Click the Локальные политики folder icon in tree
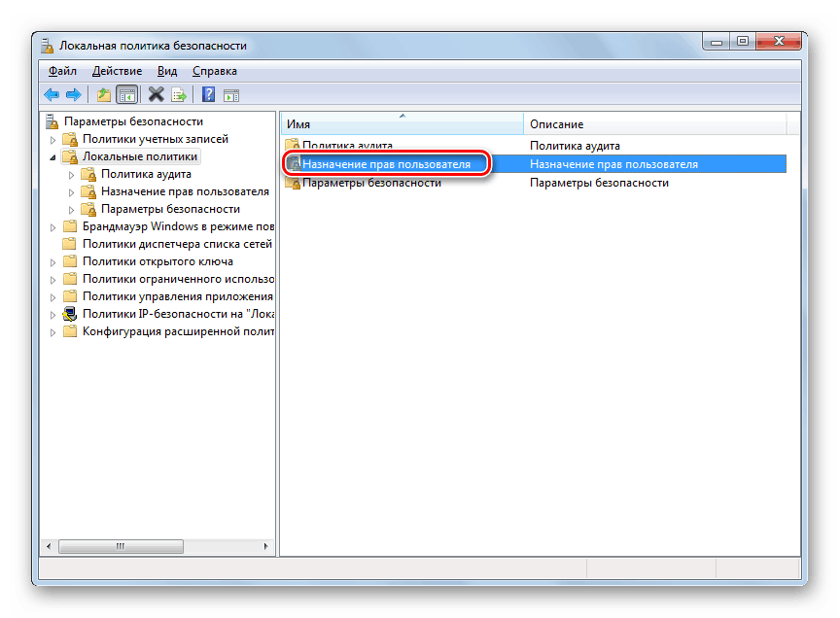Image resolution: width=840 pixels, height=618 pixels. pyautogui.click(x=70, y=156)
